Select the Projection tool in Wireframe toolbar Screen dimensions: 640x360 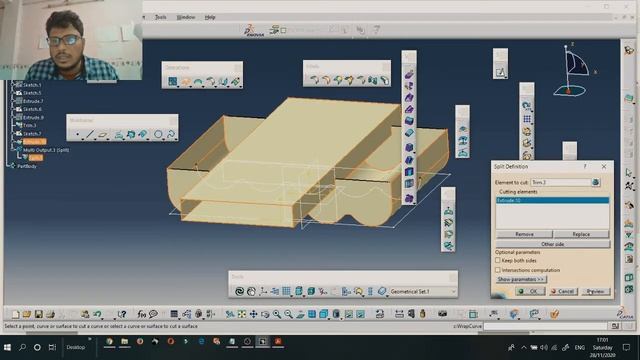click(x=118, y=133)
